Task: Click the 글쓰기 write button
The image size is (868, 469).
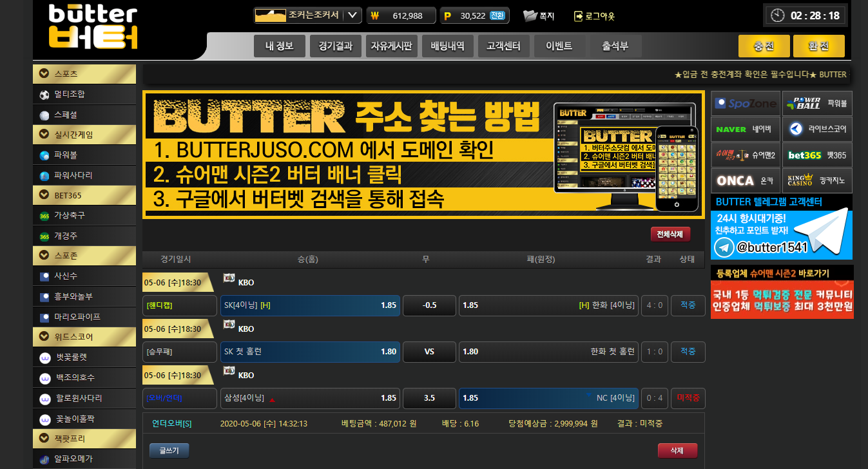Action: [x=169, y=450]
